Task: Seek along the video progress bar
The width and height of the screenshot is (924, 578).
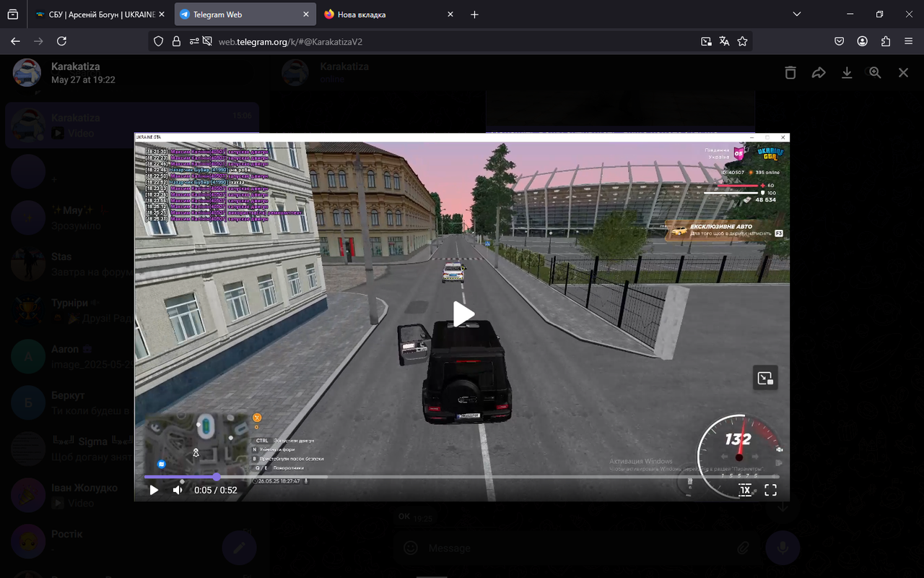Action: pos(461,477)
